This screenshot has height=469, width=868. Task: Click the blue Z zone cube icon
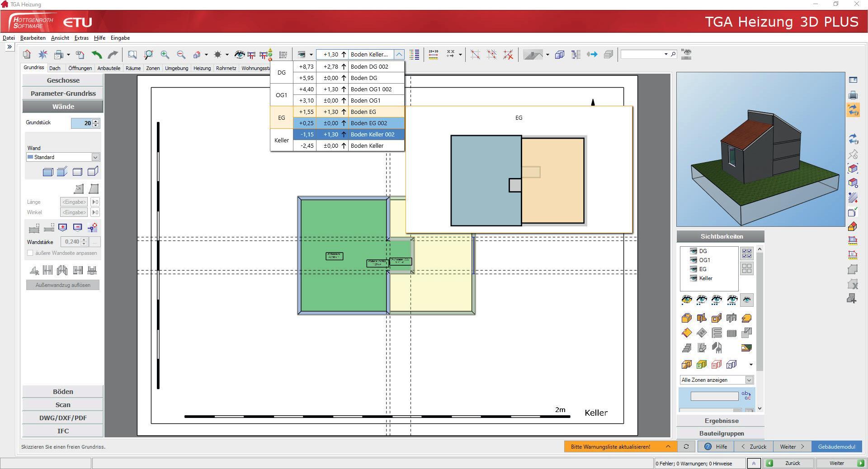click(731, 364)
